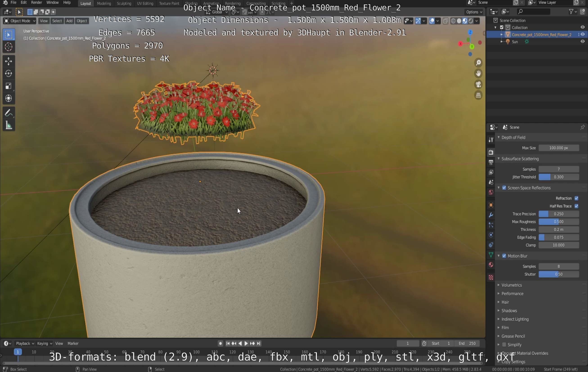Expand the Shadows panel
This screenshot has width=588, height=372.
(x=509, y=311)
